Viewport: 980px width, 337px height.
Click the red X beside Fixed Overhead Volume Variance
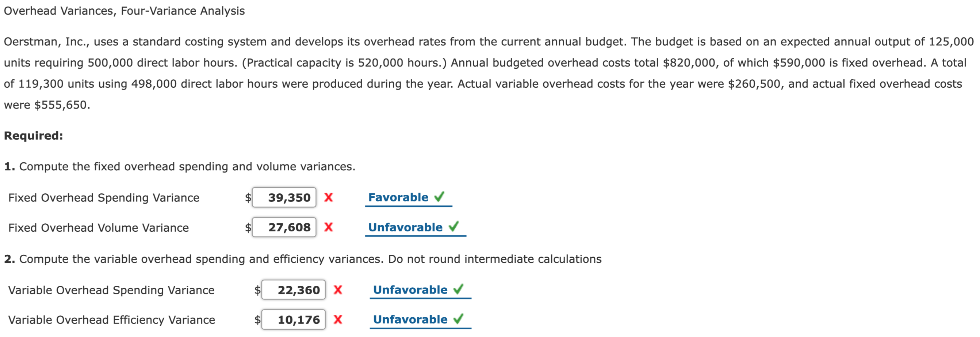(x=328, y=227)
